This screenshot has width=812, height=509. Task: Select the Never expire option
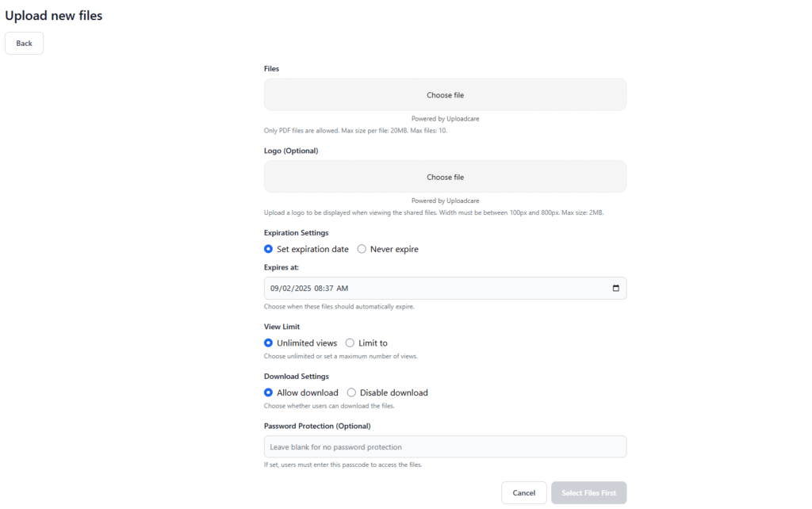[x=362, y=249]
